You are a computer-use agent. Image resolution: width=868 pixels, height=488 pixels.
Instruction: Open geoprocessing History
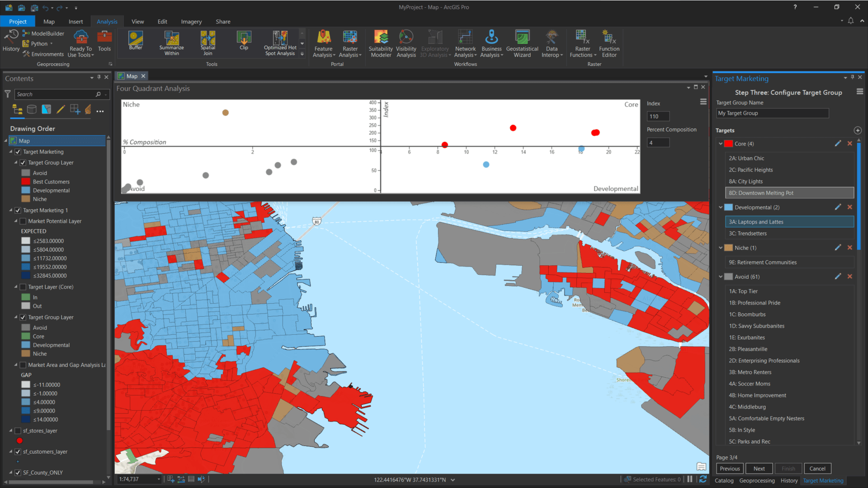coord(11,41)
